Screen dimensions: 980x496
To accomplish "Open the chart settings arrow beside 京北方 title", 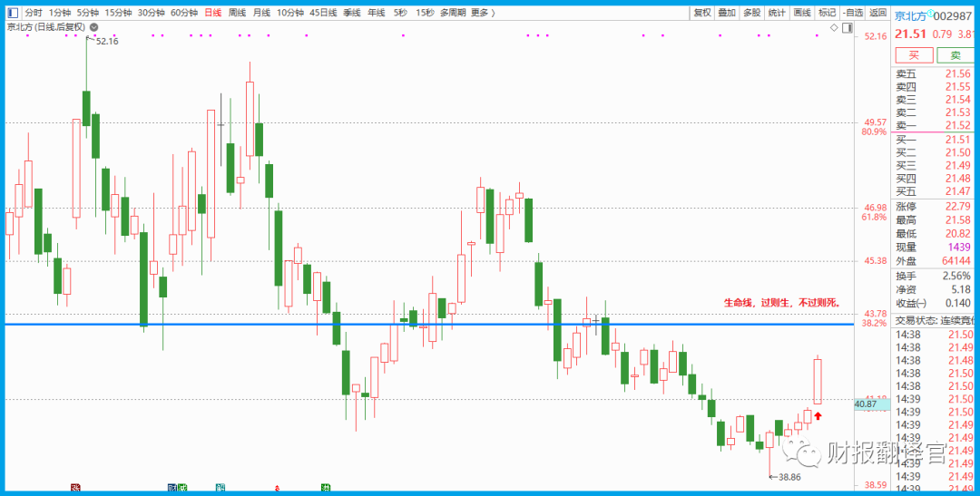I will (94, 27).
